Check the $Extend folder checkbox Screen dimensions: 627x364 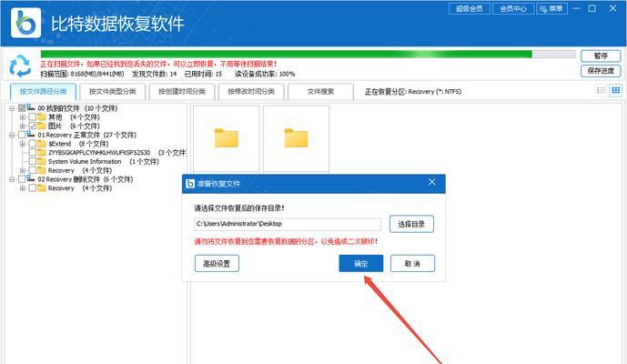(33, 144)
